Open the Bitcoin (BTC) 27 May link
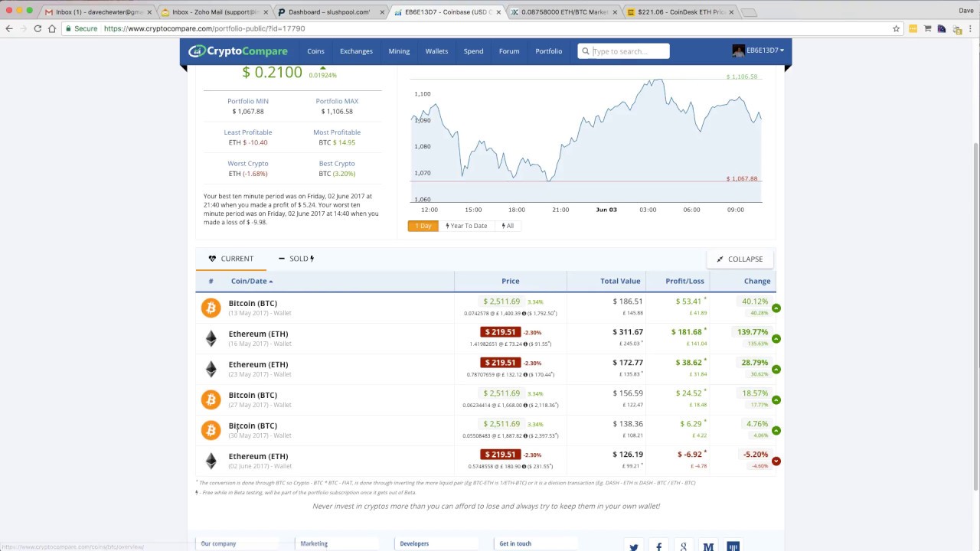Viewport: 980px width, 551px height. click(x=253, y=395)
